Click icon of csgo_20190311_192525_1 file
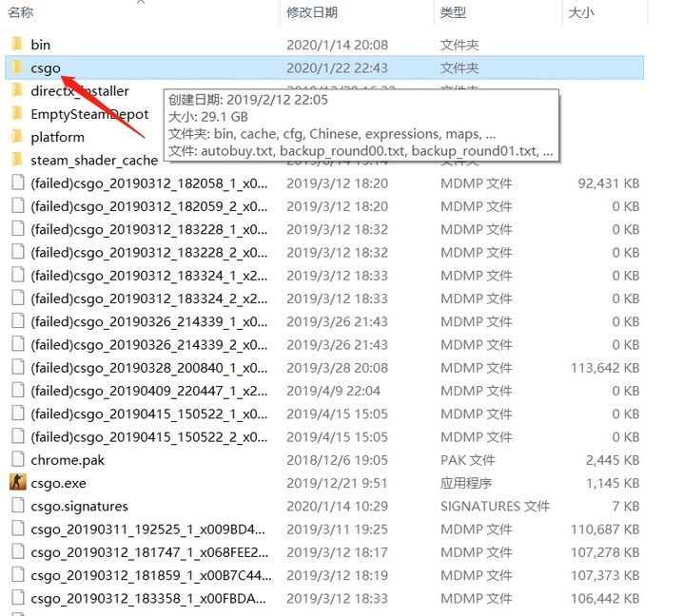The width and height of the screenshot is (684, 616). [18, 529]
